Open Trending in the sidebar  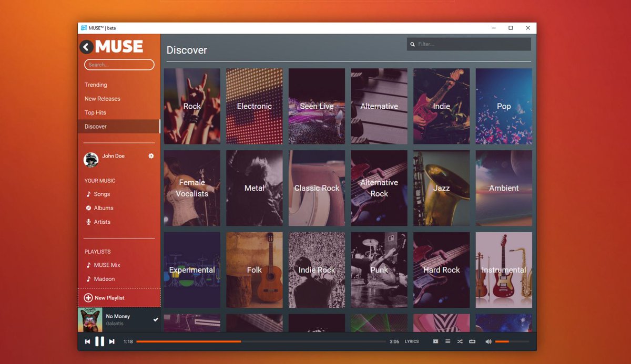coord(96,85)
